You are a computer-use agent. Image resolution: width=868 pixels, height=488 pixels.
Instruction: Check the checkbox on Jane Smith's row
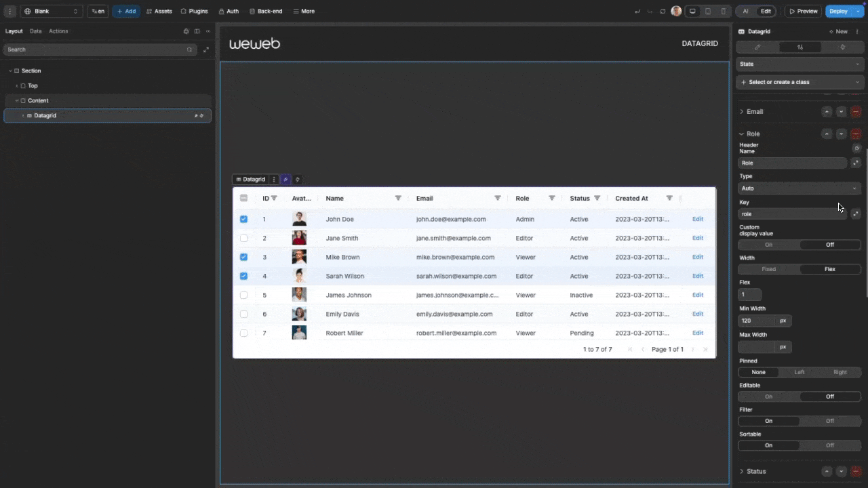(243, 238)
